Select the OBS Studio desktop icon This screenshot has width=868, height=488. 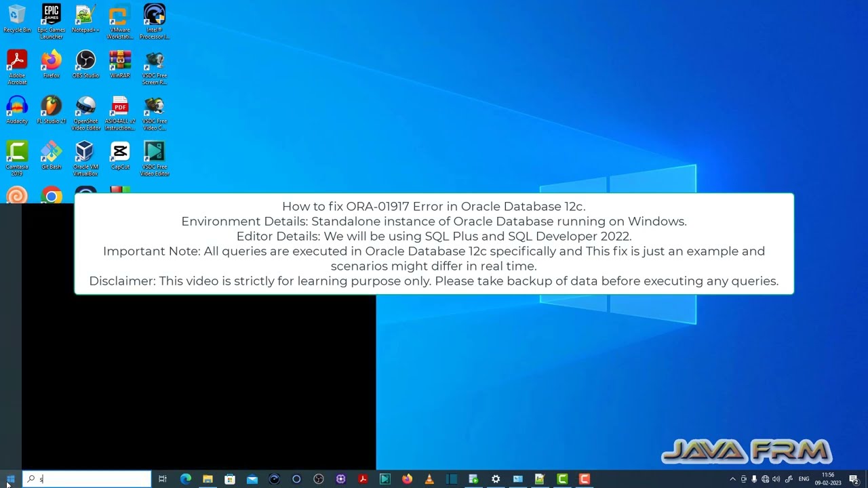[x=85, y=64]
